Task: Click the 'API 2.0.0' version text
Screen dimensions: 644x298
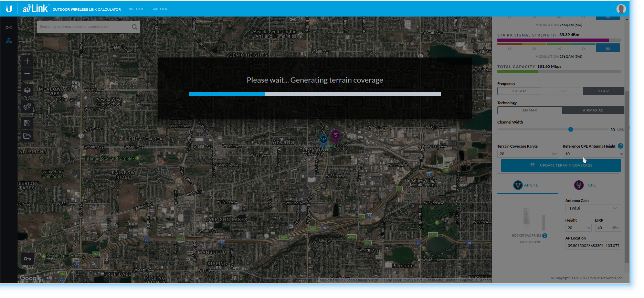Action: [x=160, y=9]
